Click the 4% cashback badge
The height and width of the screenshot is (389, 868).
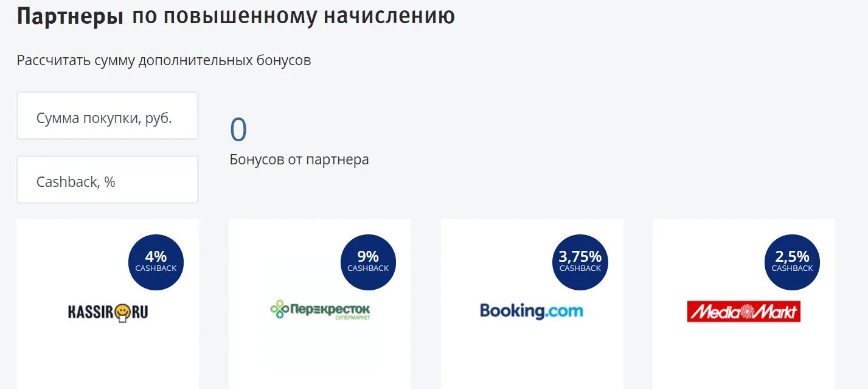click(156, 262)
